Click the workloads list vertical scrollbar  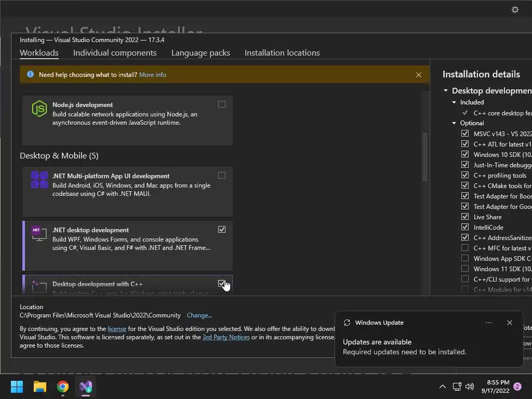pos(425,156)
